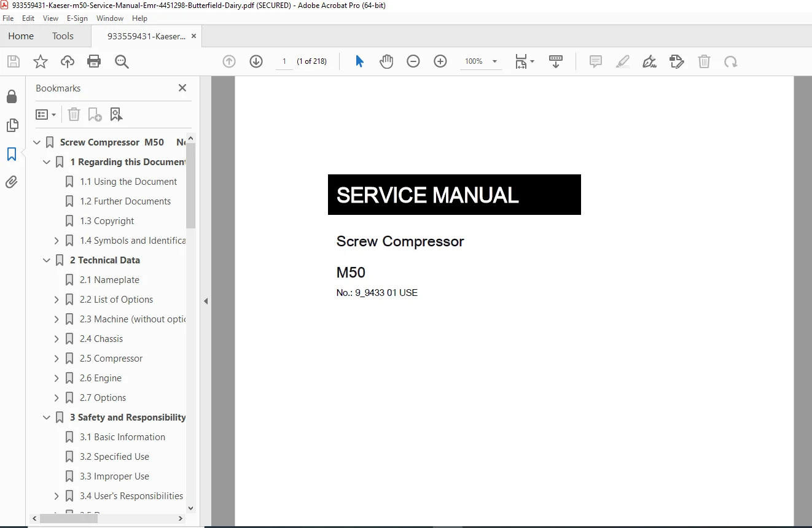Click the Stamp tool icon
This screenshot has height=528, width=812.
[676, 61]
